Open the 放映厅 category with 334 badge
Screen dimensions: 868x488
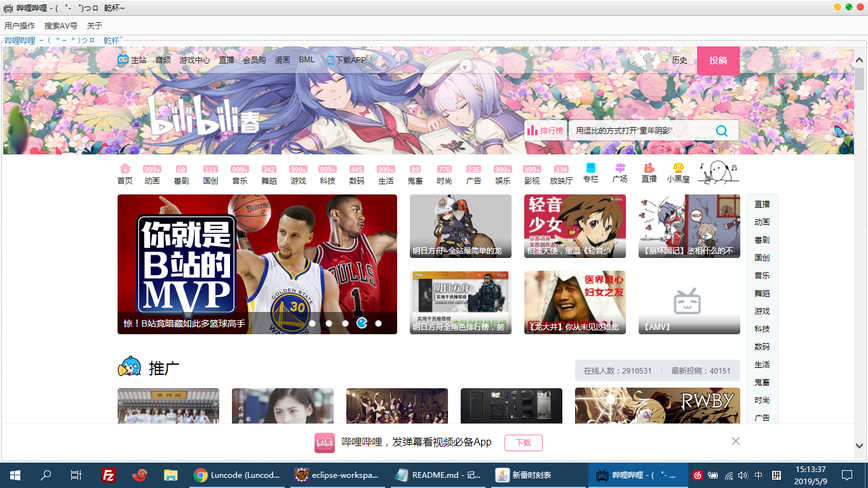pos(561,175)
